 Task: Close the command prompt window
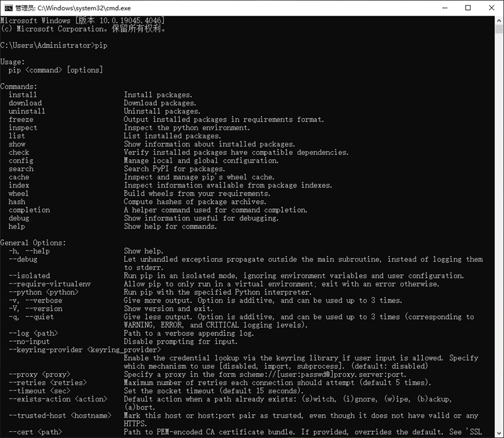click(x=491, y=8)
